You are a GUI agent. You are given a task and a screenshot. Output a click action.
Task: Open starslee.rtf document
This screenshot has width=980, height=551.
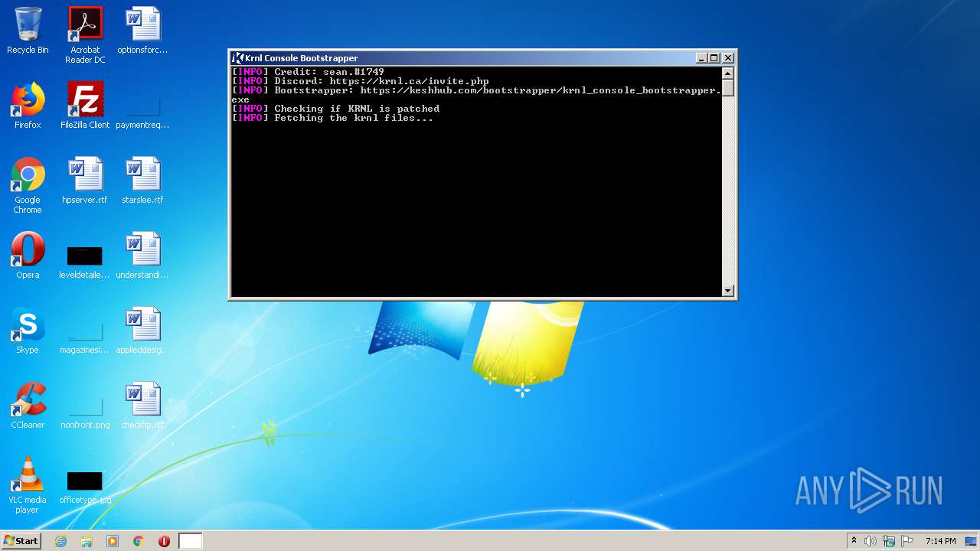click(142, 181)
